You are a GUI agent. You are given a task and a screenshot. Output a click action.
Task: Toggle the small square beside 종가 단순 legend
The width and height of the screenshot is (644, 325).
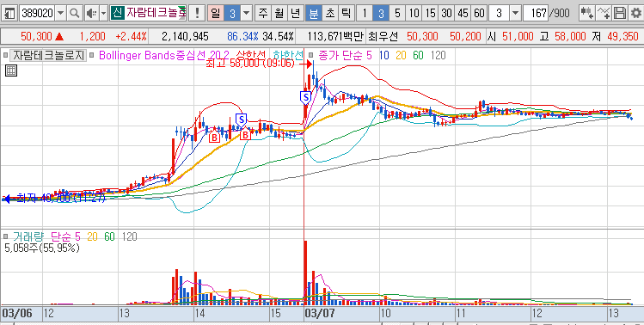tap(312, 54)
